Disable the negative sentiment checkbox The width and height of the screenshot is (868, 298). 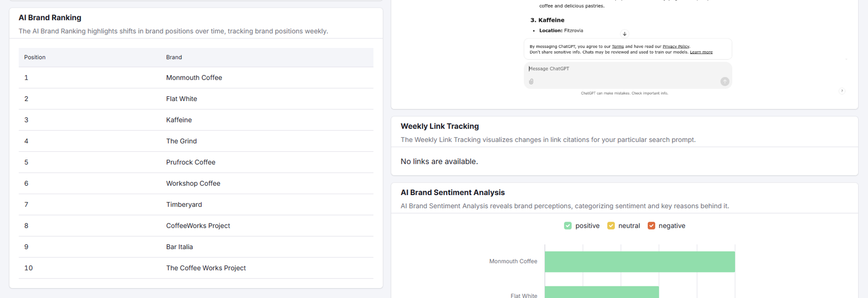651,226
